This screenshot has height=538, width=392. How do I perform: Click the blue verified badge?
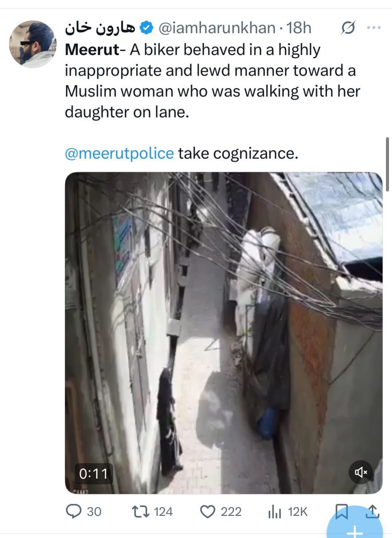[x=145, y=29]
